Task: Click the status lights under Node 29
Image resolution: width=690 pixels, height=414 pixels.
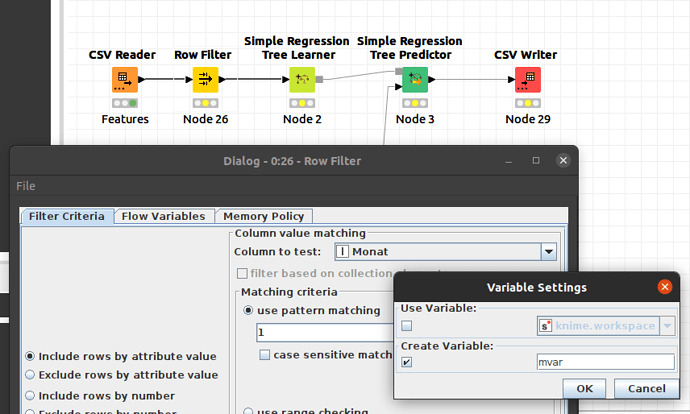Action: click(528, 103)
